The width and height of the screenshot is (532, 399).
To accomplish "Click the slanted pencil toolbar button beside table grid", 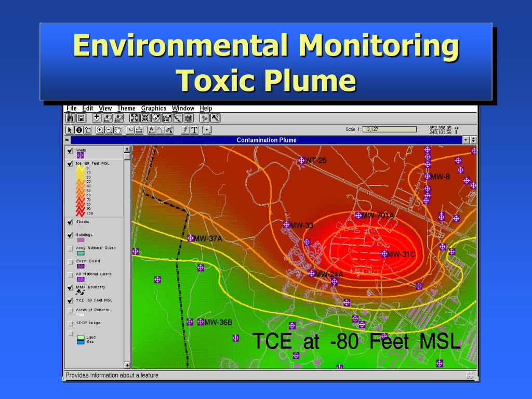I will 178,118.
